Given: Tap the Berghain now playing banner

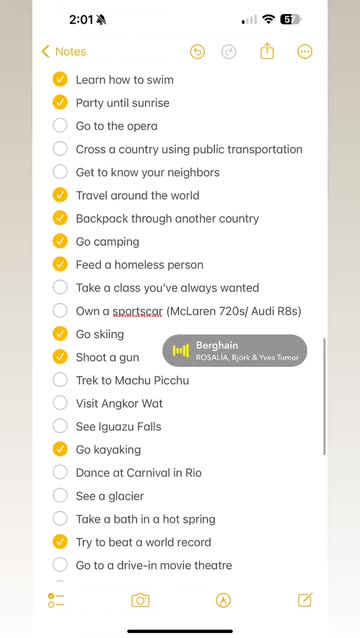Looking at the screenshot, I should coord(235,351).
